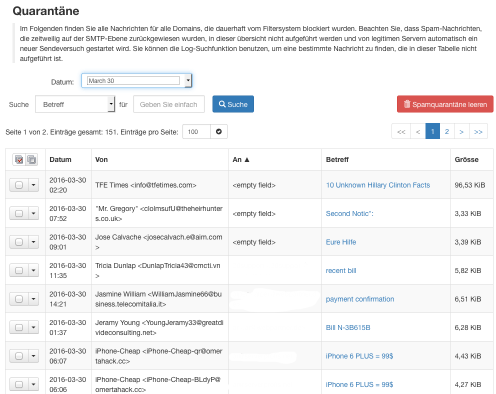Click the search text input field
496x394 pixels.
pos(169,104)
